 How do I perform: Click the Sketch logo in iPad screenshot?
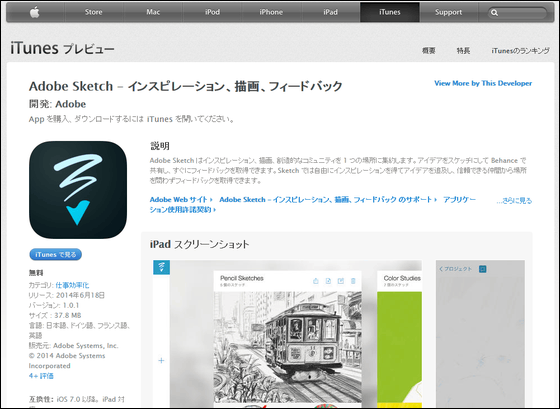[x=161, y=267]
